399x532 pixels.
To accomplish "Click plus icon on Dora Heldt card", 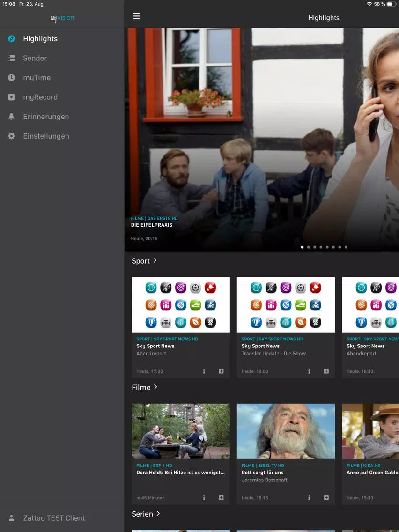I will pos(221,498).
